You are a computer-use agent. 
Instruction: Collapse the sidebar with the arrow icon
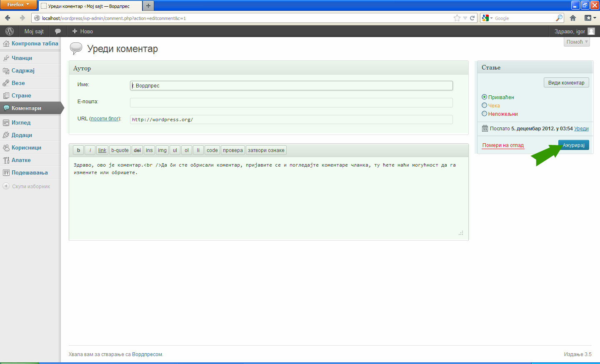click(x=6, y=186)
